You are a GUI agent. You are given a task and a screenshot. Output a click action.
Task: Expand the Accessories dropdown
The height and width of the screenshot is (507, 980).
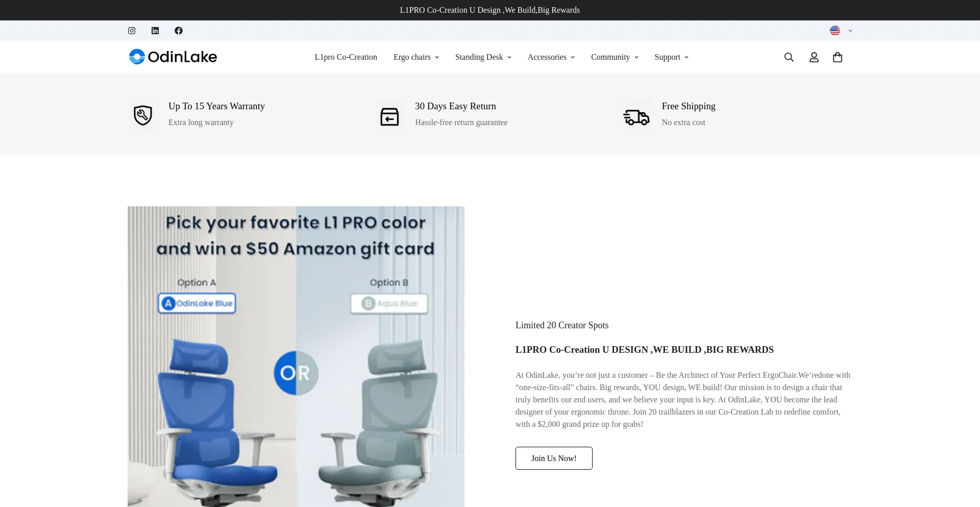click(551, 57)
